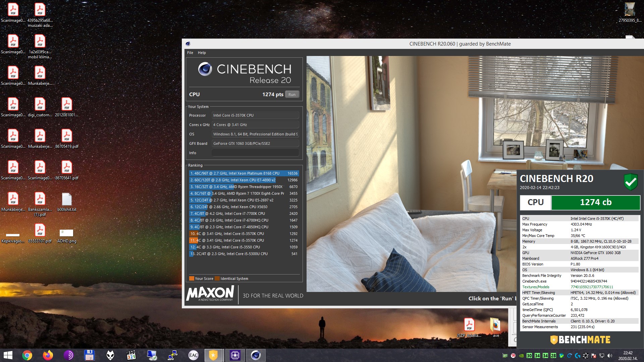Screen dimensions: 644x362
Task: Open the Help menu in Cinebench
Action: point(202,53)
